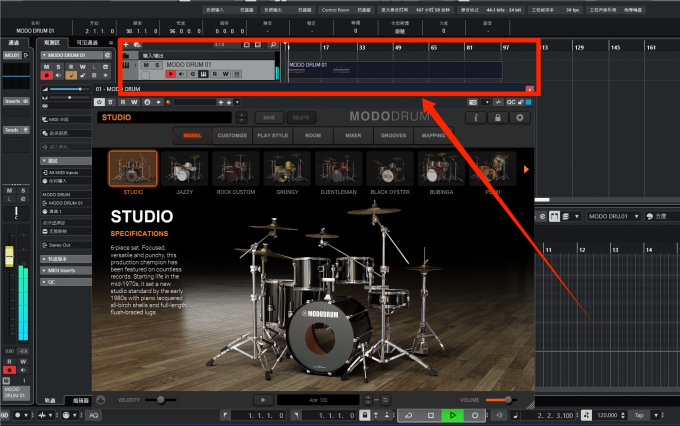Click the Sends section in channel strip

(x=16, y=130)
